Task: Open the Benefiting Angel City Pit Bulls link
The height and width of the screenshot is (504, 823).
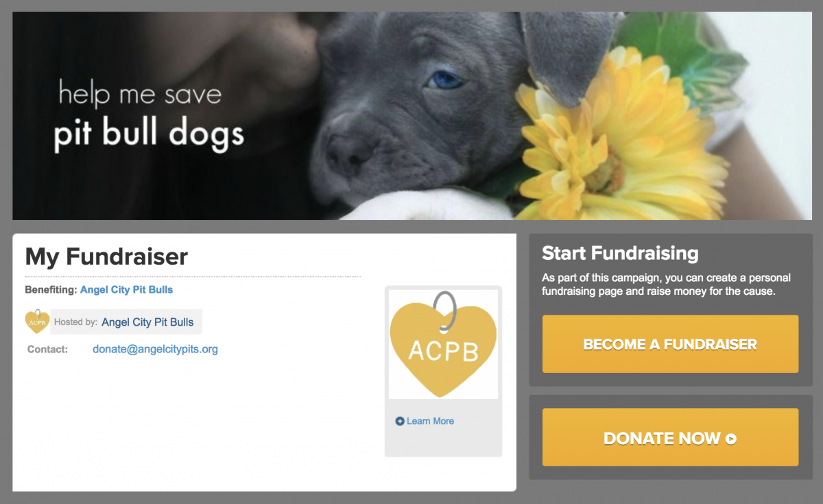Action: [126, 289]
